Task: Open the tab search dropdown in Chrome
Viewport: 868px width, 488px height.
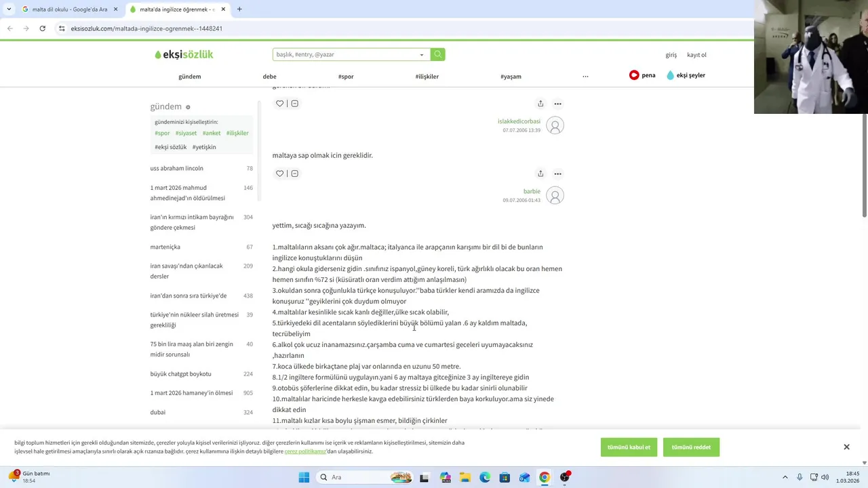Action: pos(9,9)
